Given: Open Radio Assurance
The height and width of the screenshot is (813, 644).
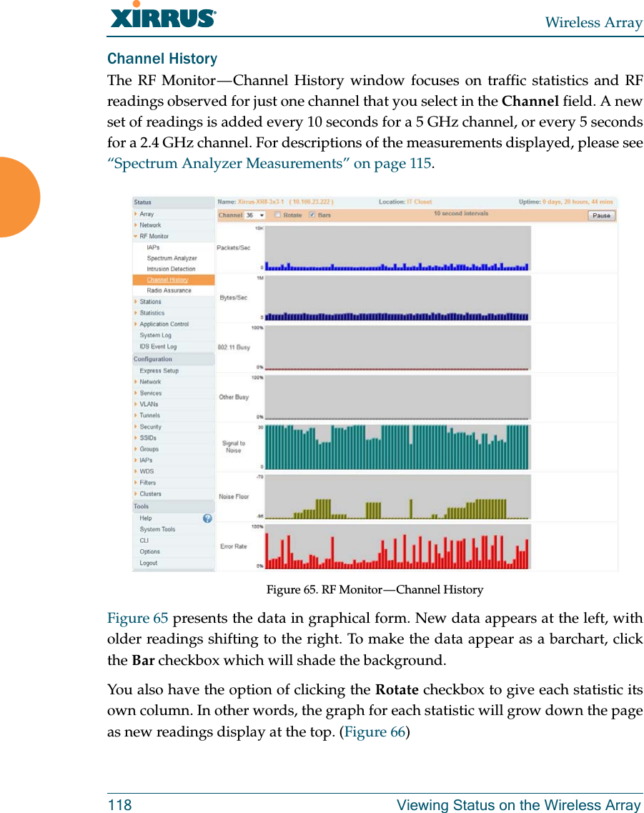Looking at the screenshot, I should pos(170,290).
